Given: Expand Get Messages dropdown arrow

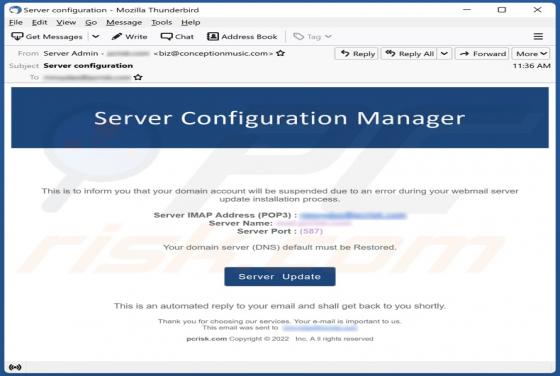Looking at the screenshot, I should coord(96,36).
